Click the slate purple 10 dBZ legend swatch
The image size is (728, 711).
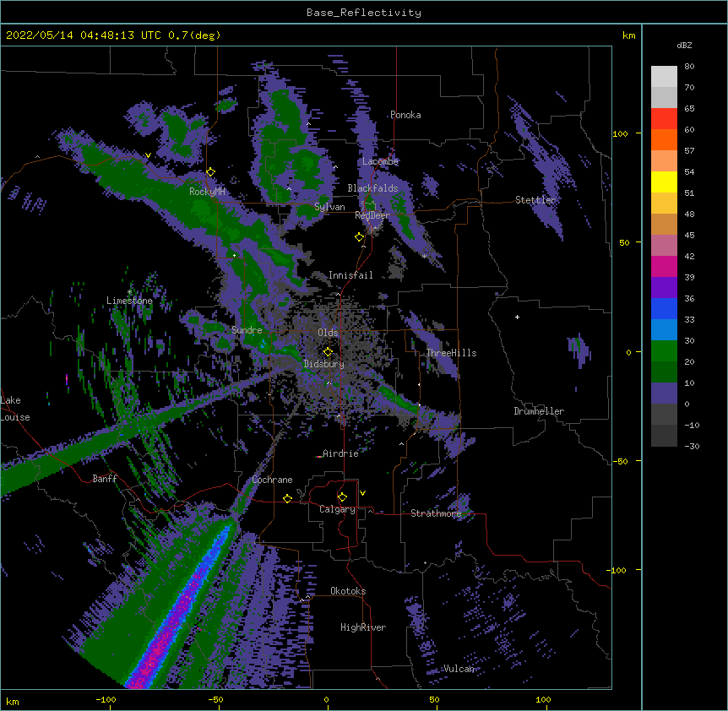click(664, 393)
